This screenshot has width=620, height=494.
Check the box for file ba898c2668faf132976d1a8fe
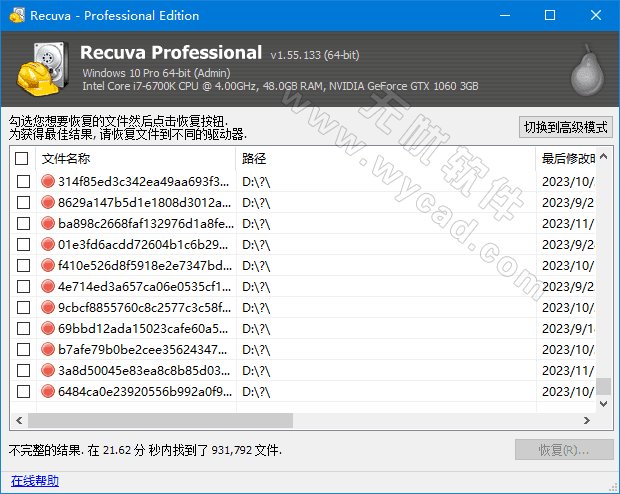23,223
